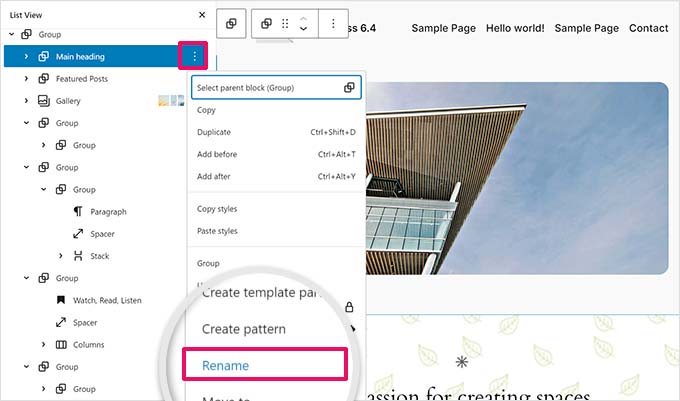Open the Contact navigation link
The height and width of the screenshot is (401, 680).
click(648, 28)
